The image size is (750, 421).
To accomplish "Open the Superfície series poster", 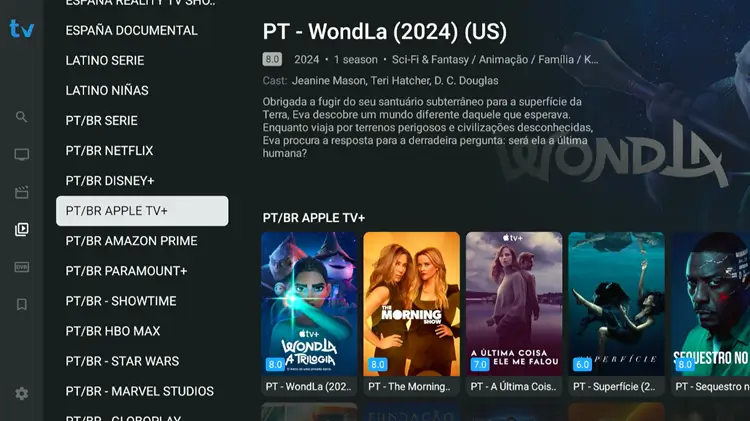I will (616, 313).
